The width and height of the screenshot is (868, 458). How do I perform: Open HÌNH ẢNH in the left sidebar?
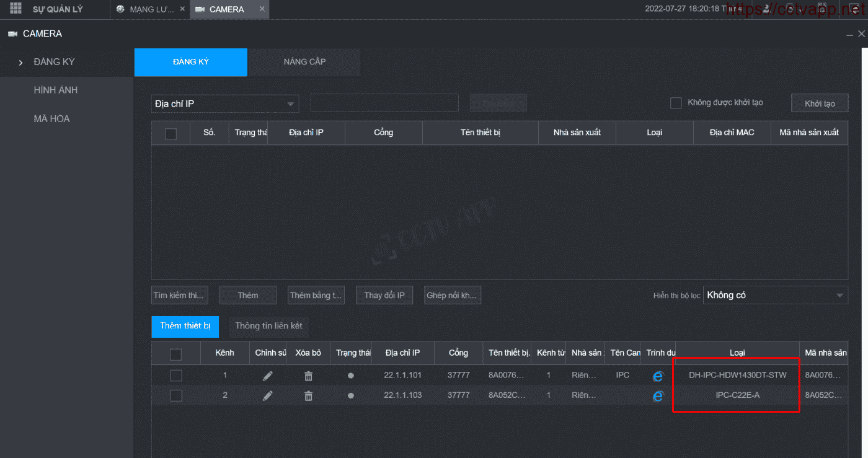(56, 90)
